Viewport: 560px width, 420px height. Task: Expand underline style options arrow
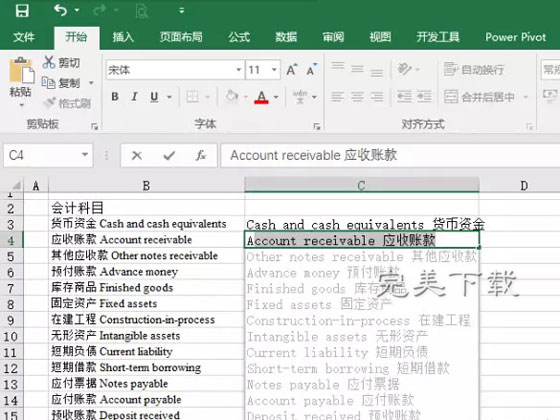(x=169, y=97)
